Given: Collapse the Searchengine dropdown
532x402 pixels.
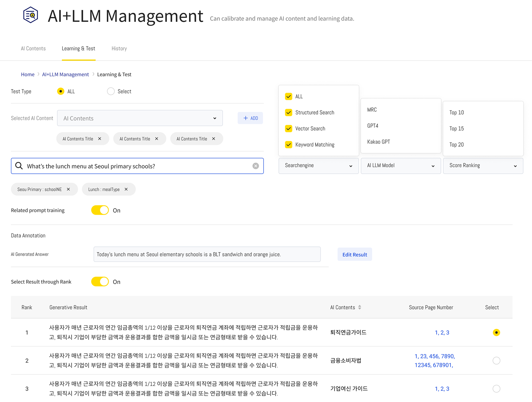Looking at the screenshot, I should [x=318, y=166].
